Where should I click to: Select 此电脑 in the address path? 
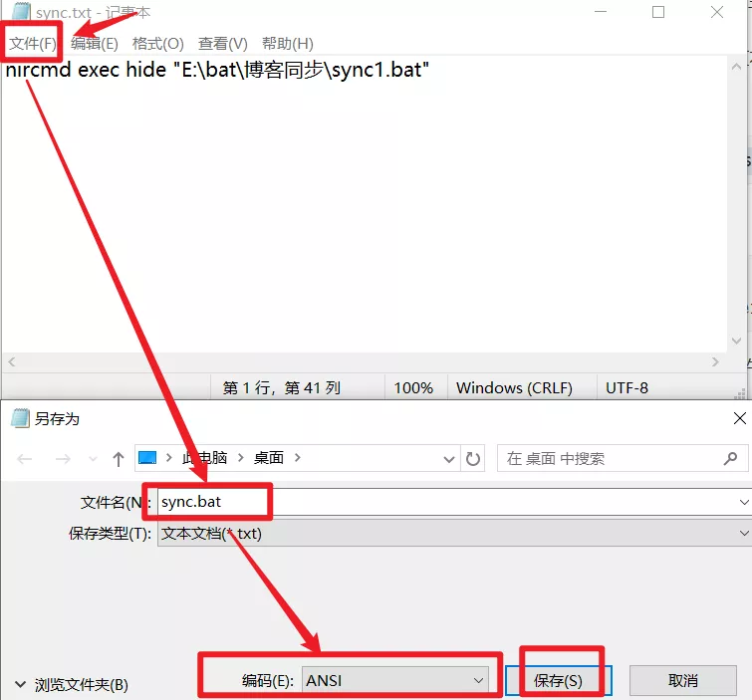coord(204,458)
